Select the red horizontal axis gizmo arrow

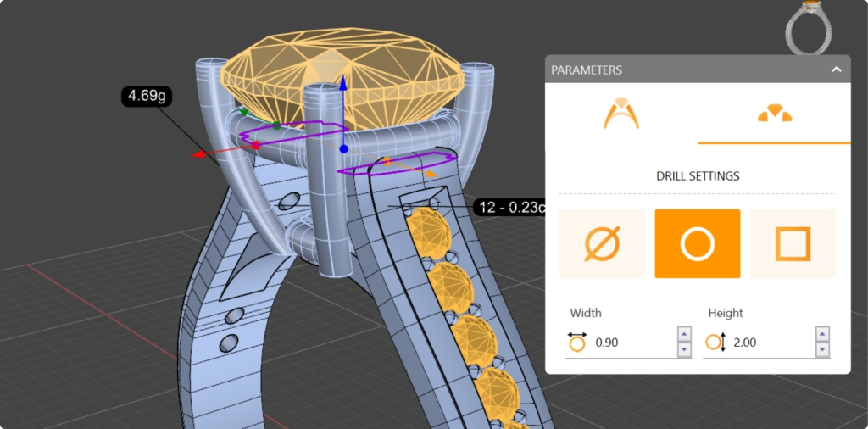[x=199, y=154]
